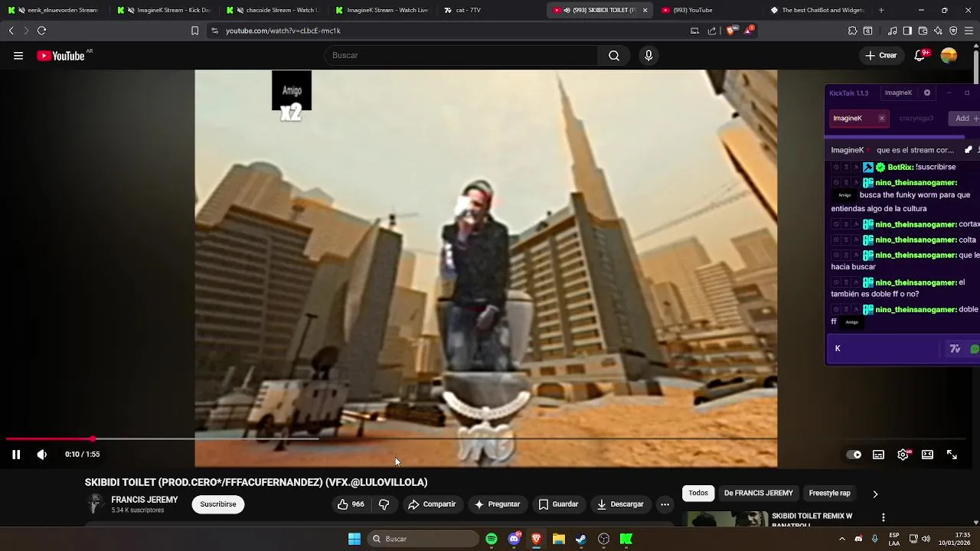Select the De FRANCIS JEREMY chip

[x=758, y=493]
